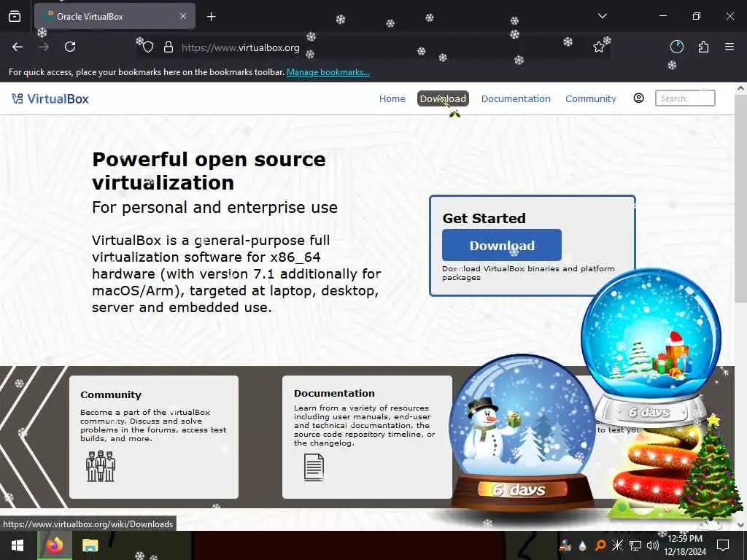The width and height of the screenshot is (747, 560).
Task: Click the page vertical scrollbar thumb
Action: [740, 198]
